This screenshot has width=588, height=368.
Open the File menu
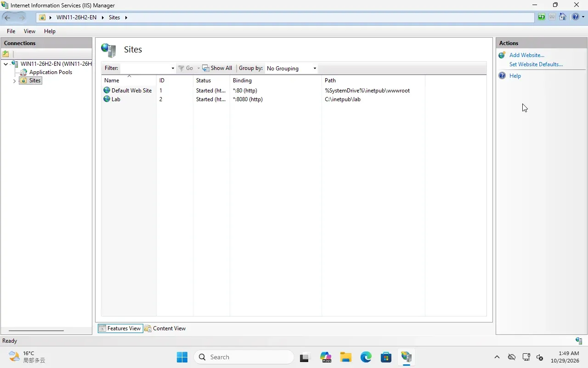click(x=11, y=31)
